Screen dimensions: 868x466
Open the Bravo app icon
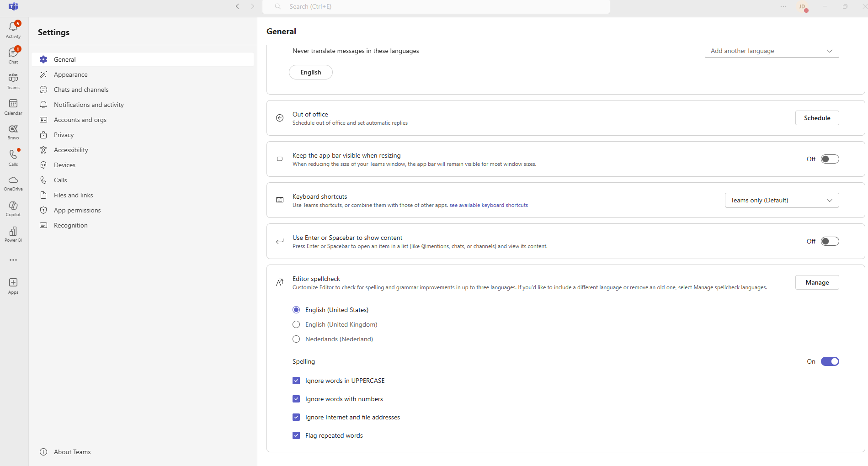(13, 132)
